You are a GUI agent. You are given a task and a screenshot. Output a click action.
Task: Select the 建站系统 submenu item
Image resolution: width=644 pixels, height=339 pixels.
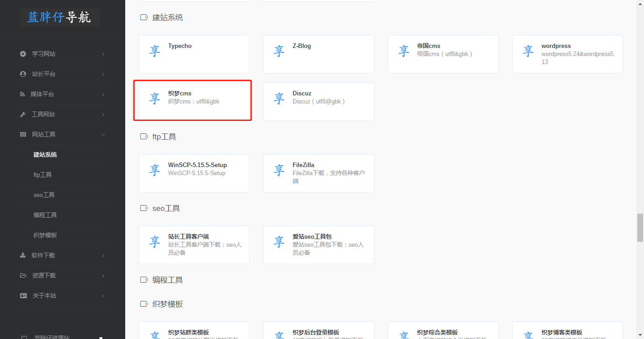45,154
